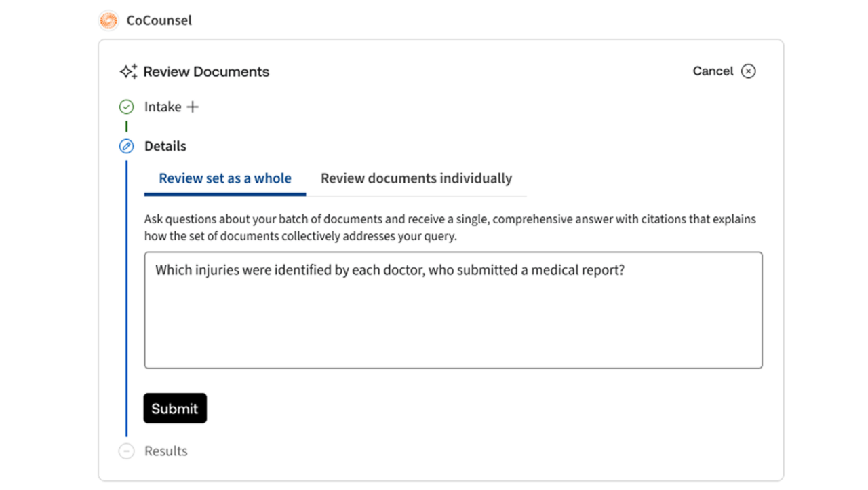Click the sparkle icon beside Review Documents
Viewport: 868px width, 490px height.
pyautogui.click(x=128, y=71)
